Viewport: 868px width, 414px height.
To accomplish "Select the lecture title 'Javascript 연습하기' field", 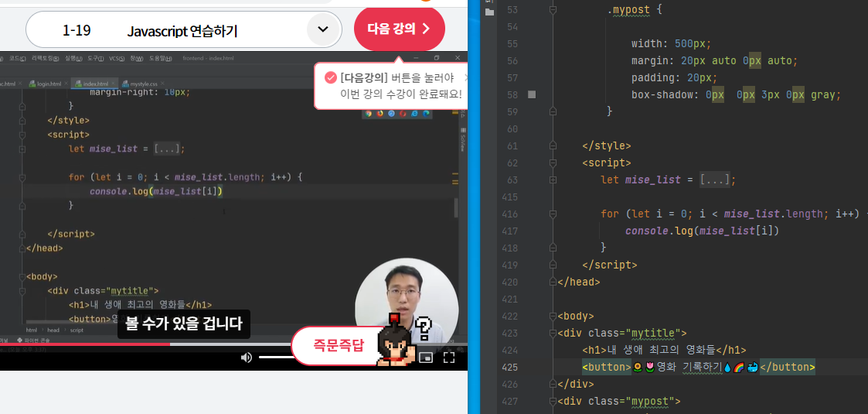I will [x=182, y=31].
